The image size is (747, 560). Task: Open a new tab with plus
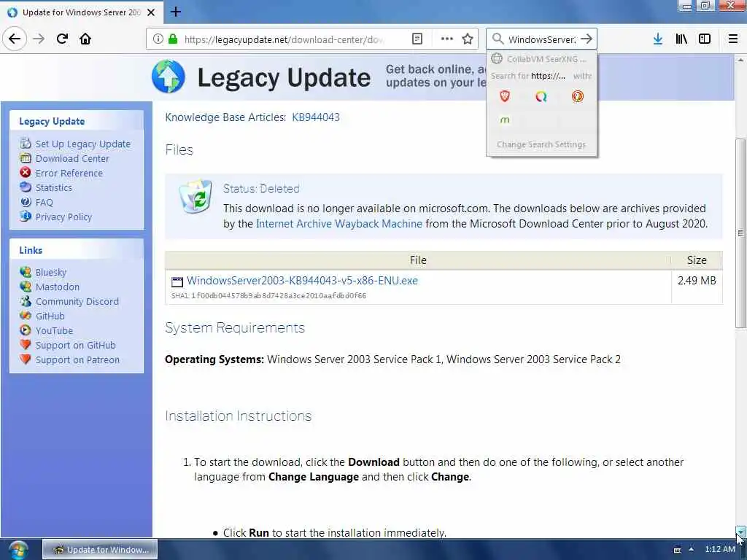(x=175, y=12)
